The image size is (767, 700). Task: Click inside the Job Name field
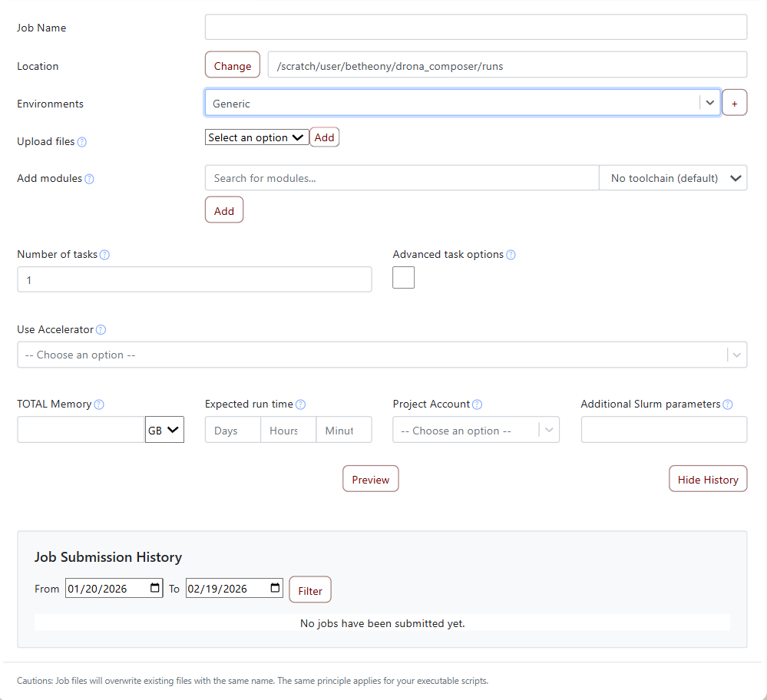[x=475, y=26]
